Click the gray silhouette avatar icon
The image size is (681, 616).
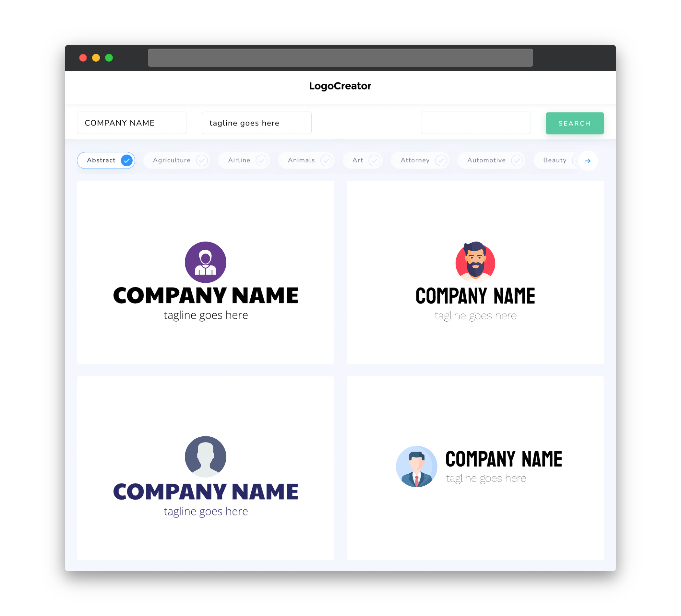coord(206,457)
